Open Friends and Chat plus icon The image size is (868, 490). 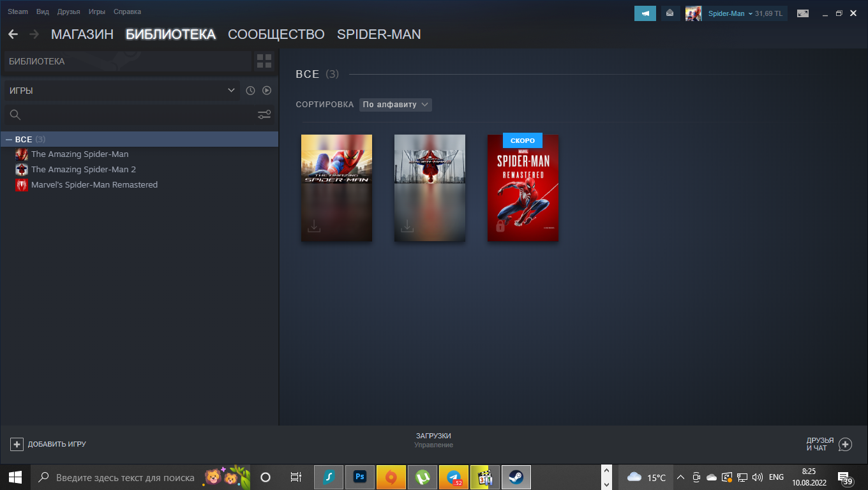coord(845,444)
